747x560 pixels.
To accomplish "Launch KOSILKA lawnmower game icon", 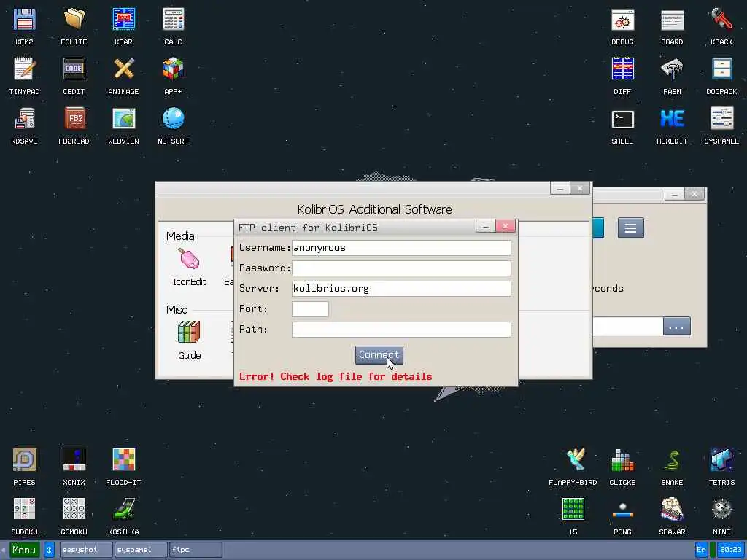I will pyautogui.click(x=123, y=510).
